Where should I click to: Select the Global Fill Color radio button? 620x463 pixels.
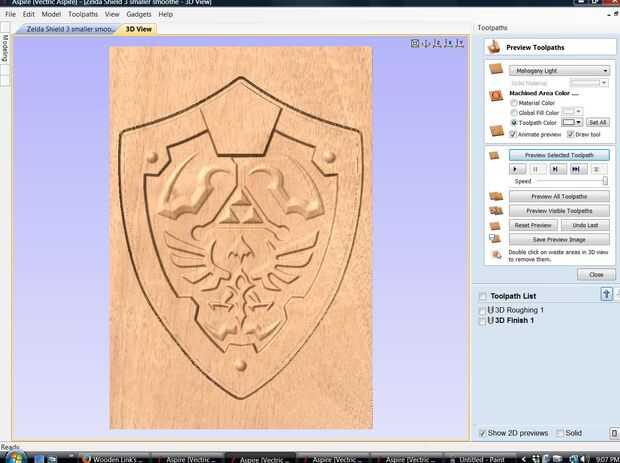click(514, 113)
